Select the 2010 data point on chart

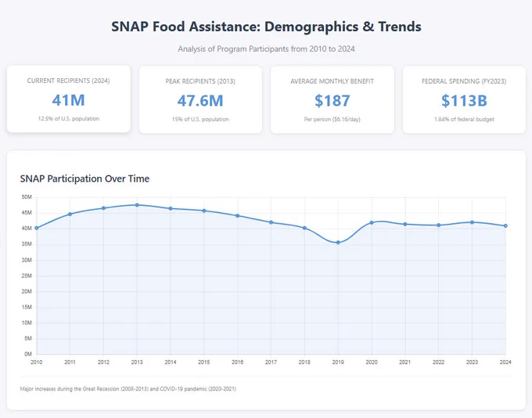(x=37, y=229)
